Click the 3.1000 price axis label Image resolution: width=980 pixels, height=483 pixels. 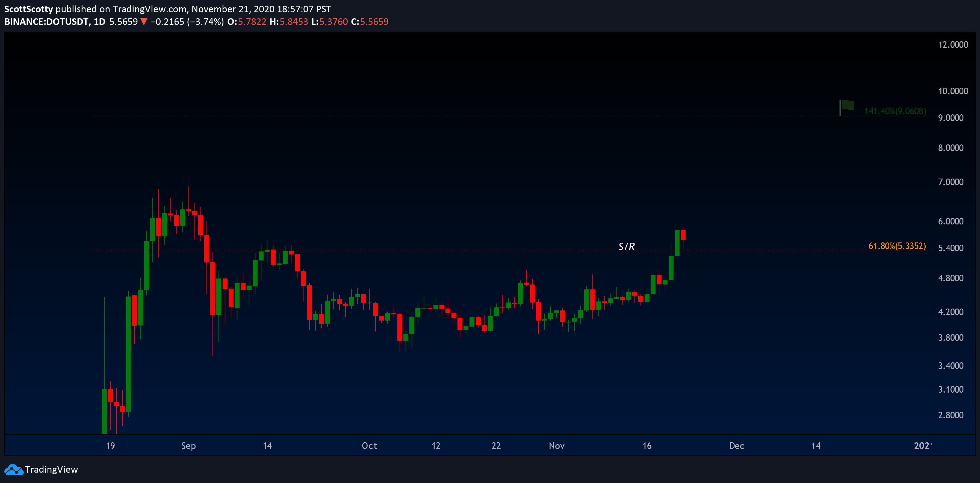951,390
